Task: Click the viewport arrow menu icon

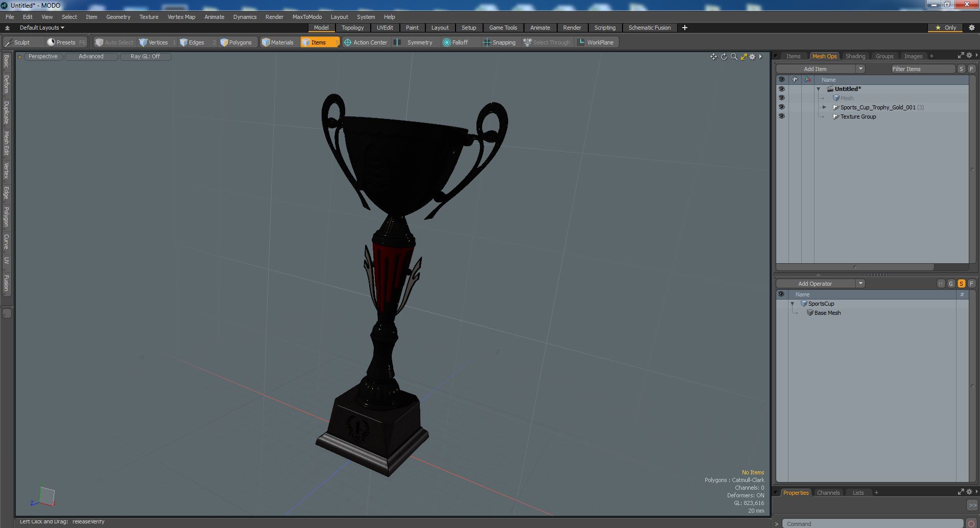Action: tap(760, 57)
